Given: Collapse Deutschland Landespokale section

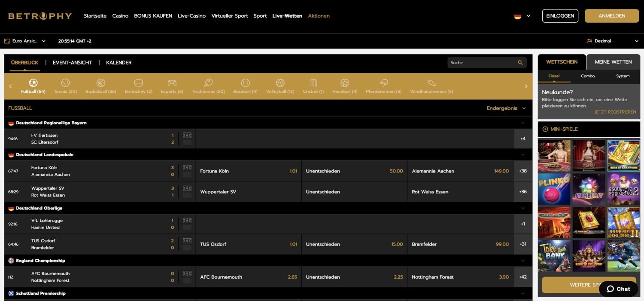Looking at the screenshot, I should [x=522, y=155].
